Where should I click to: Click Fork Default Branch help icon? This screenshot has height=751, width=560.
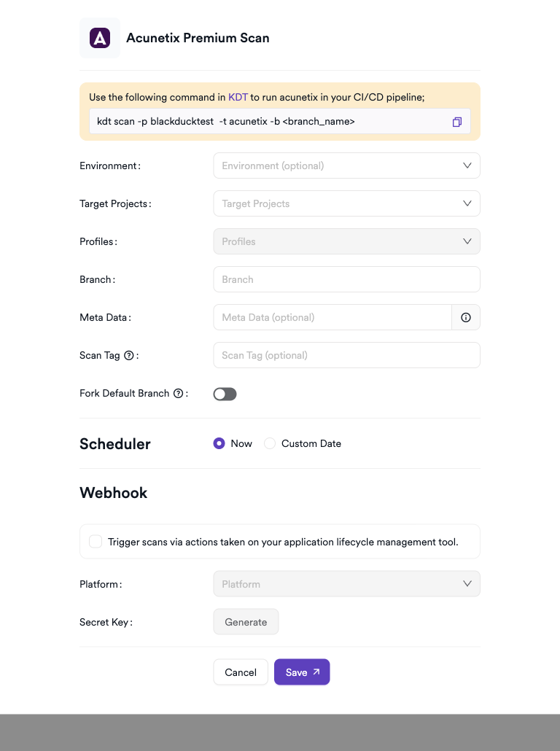178,394
